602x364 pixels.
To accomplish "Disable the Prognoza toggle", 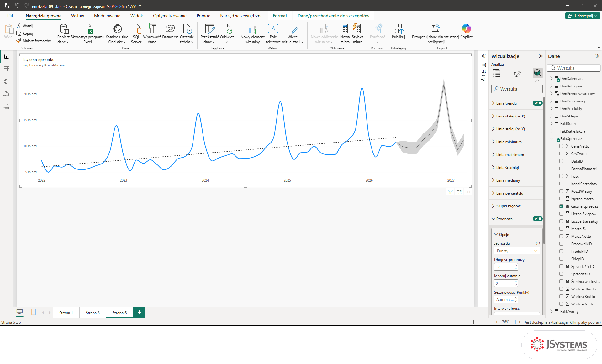I will pos(537,219).
